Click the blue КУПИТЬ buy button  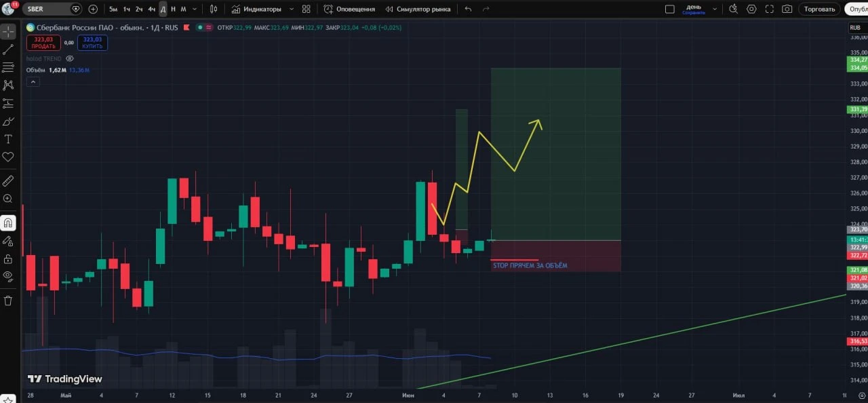[92, 43]
